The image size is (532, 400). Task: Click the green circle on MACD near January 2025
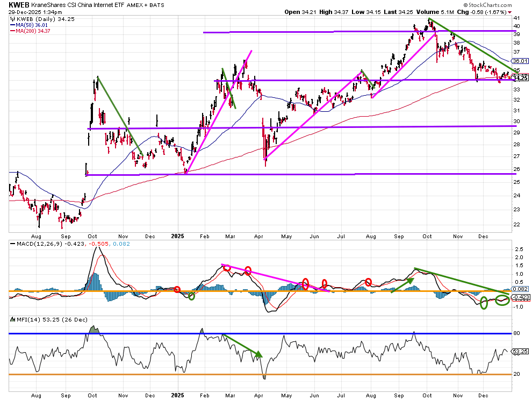[192, 296]
